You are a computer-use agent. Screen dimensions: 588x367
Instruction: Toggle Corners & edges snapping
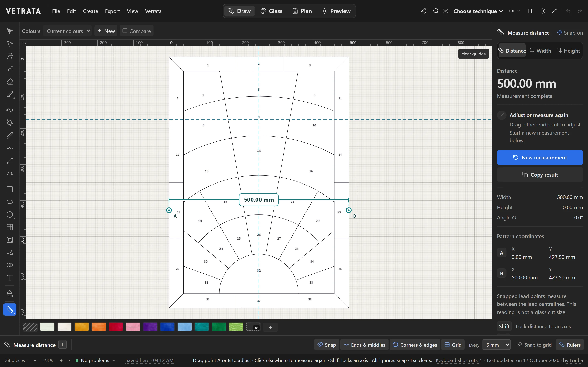[x=415, y=345]
